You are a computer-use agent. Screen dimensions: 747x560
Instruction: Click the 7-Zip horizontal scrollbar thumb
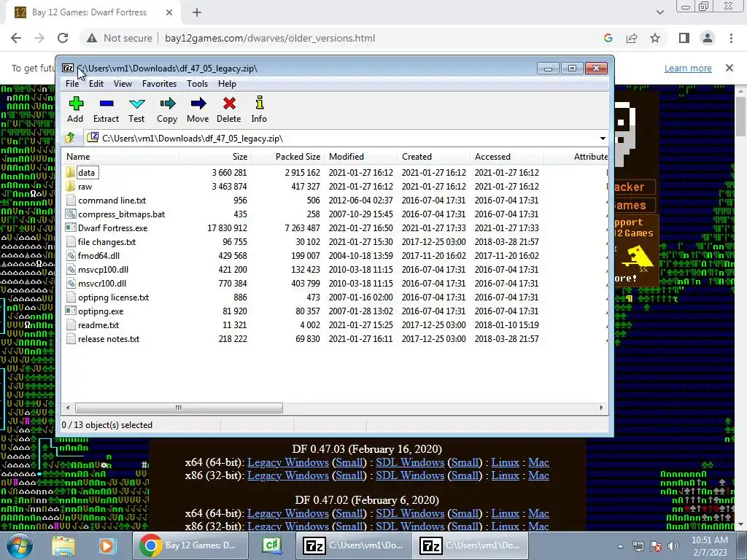click(x=179, y=408)
